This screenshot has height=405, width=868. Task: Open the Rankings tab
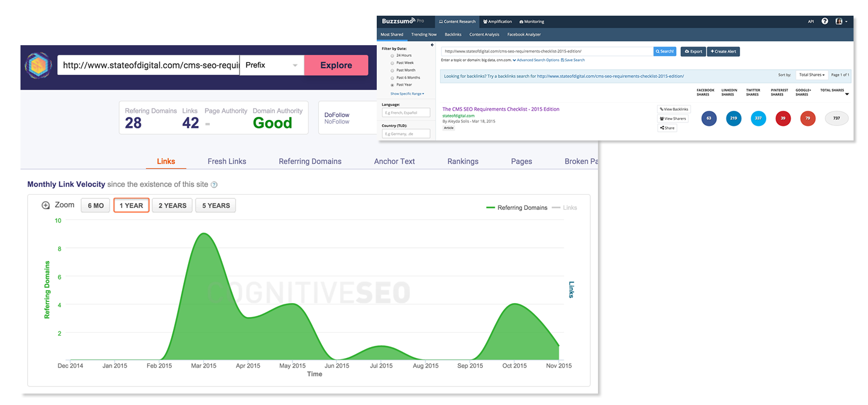tap(463, 161)
